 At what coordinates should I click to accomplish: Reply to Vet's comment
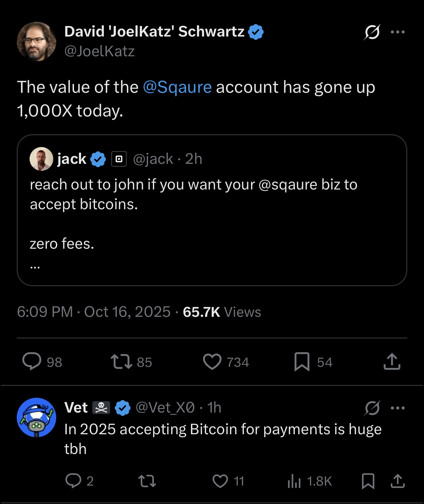coord(73,481)
